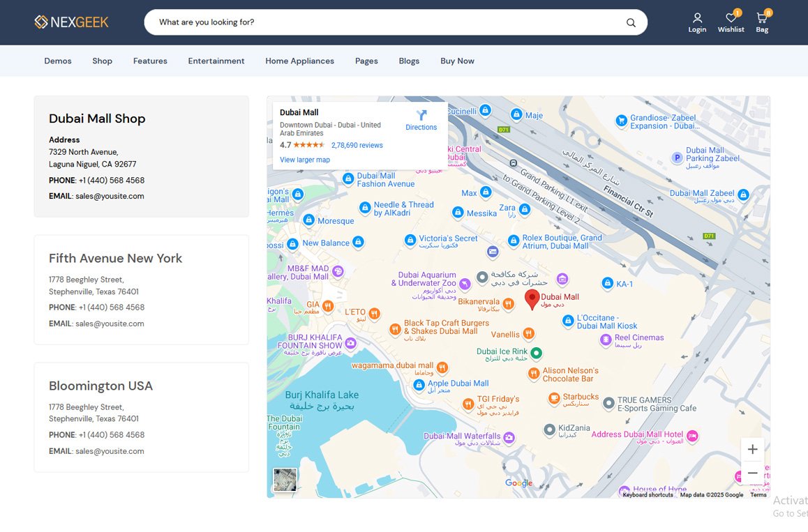Open the 2,78,690 reviews link
The height and width of the screenshot is (532, 808).
[357, 145]
